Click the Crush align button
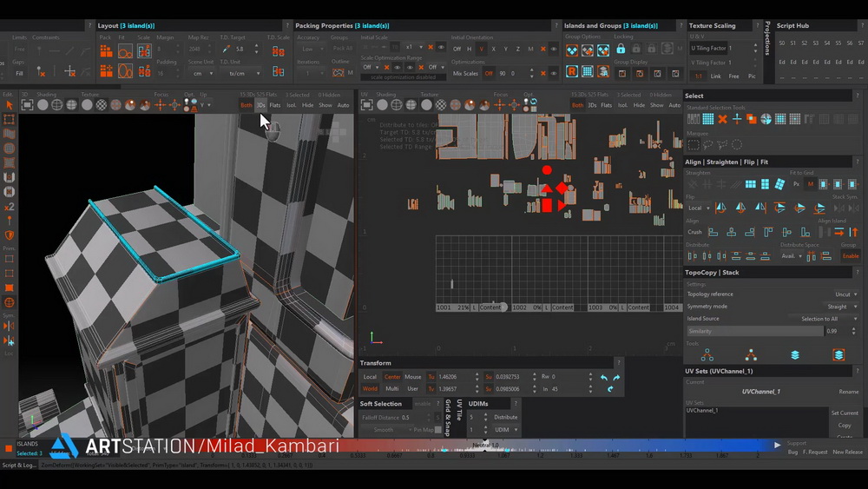Screen dimensions: 868x489 (694, 233)
